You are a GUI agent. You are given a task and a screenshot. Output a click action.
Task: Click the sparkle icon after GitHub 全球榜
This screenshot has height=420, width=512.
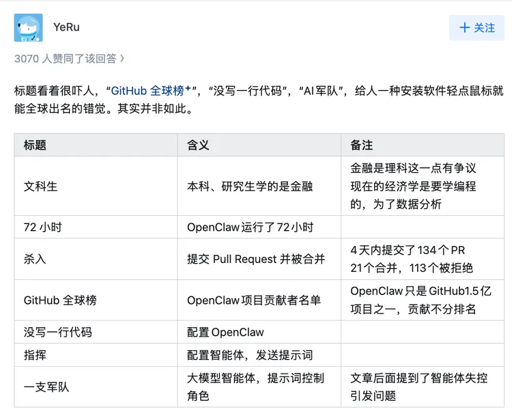[x=188, y=88]
